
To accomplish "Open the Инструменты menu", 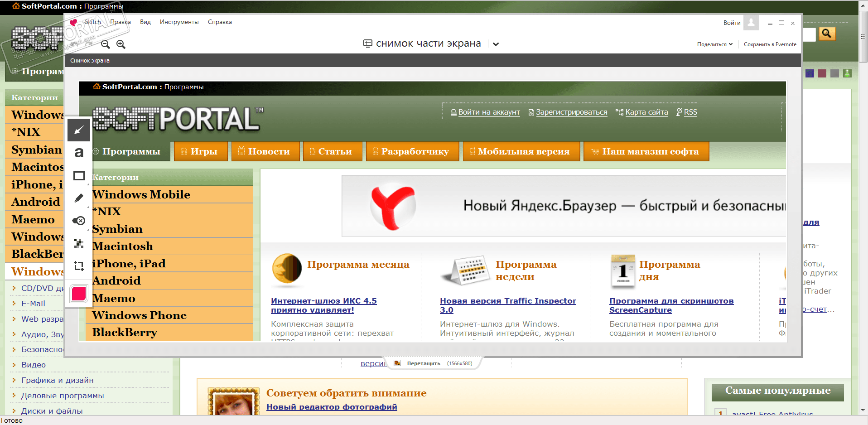I will [x=179, y=22].
